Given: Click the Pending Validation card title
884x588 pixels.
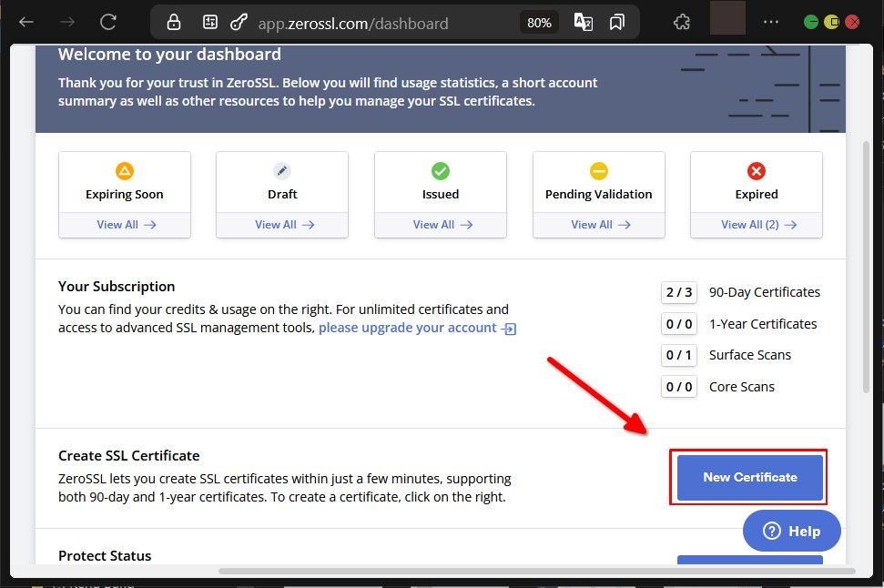Looking at the screenshot, I should [599, 195].
